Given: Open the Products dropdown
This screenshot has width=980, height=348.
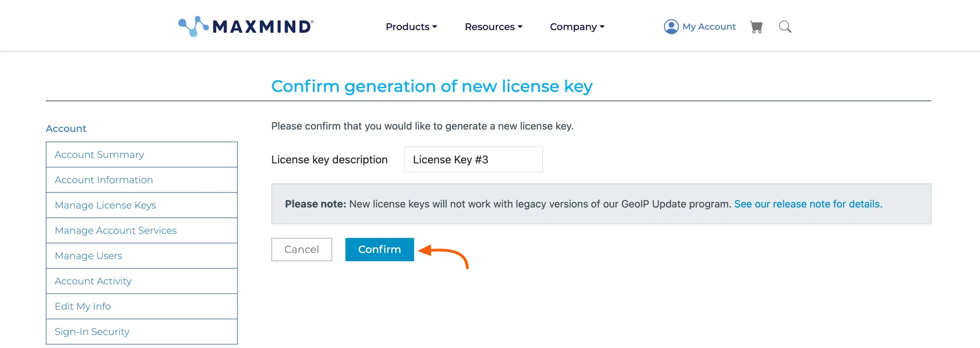Looking at the screenshot, I should (x=411, y=26).
